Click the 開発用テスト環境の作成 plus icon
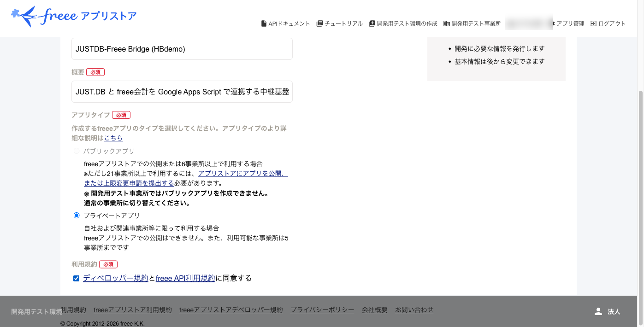 (x=372, y=23)
